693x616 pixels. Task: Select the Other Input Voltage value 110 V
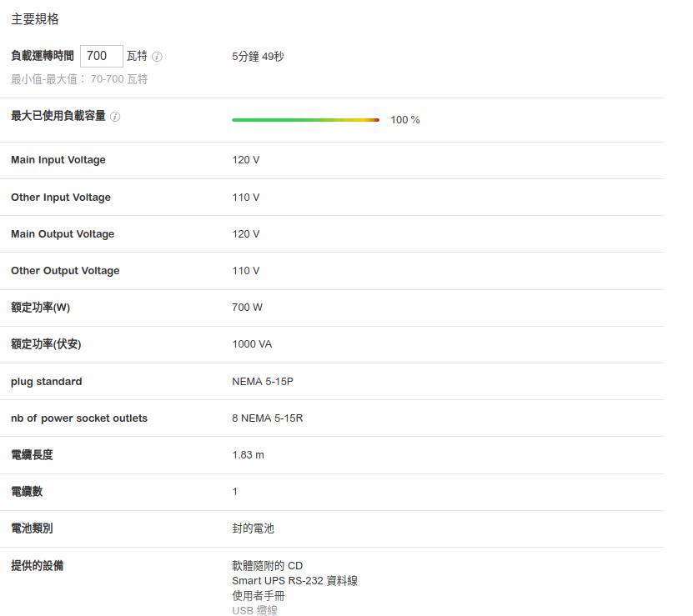pos(246,198)
